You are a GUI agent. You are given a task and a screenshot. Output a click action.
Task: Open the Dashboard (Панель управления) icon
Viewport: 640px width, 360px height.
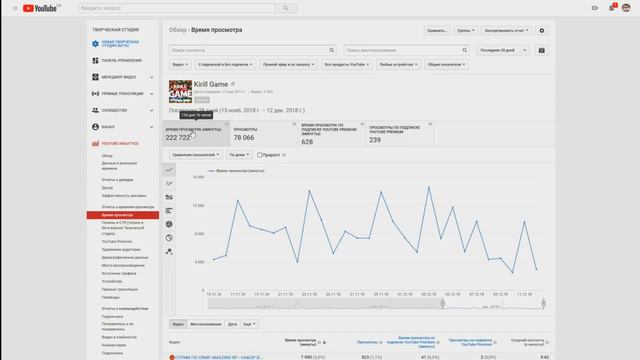tap(95, 60)
